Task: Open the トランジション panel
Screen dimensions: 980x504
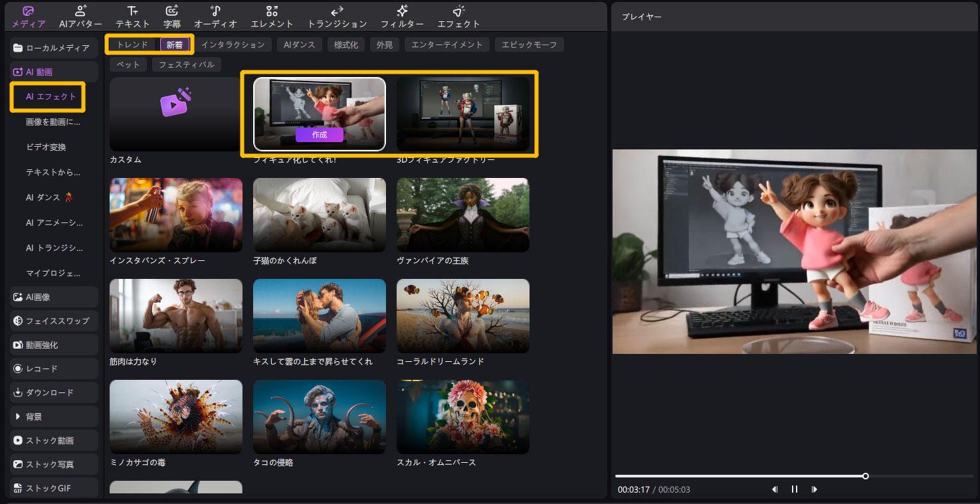Action: click(x=337, y=17)
